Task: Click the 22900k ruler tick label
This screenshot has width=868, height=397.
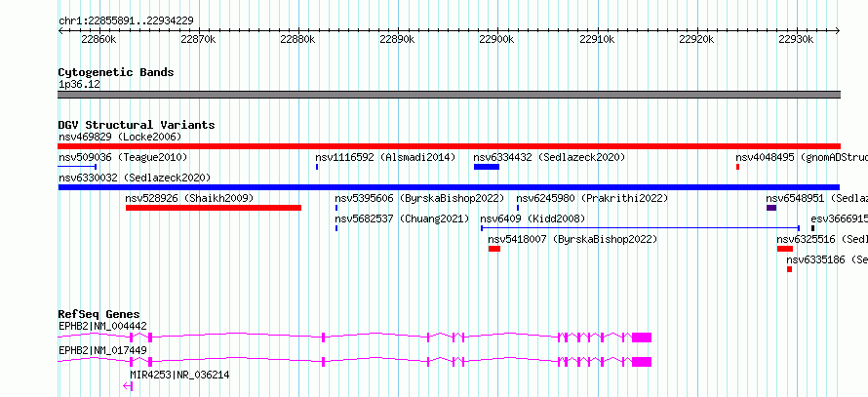Action: pos(497,40)
